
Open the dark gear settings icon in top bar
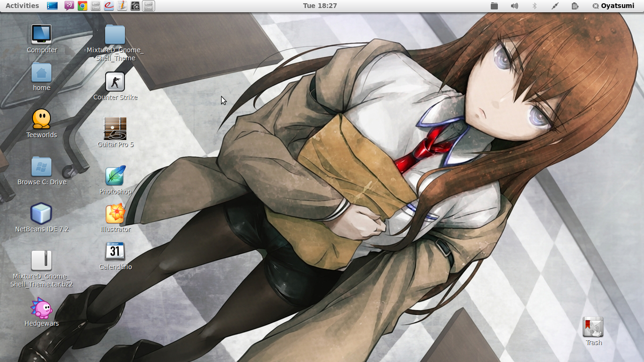[135, 6]
